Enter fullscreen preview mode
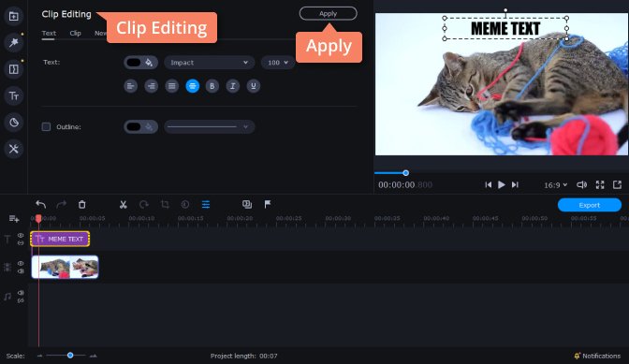The width and height of the screenshot is (629, 364). point(600,184)
